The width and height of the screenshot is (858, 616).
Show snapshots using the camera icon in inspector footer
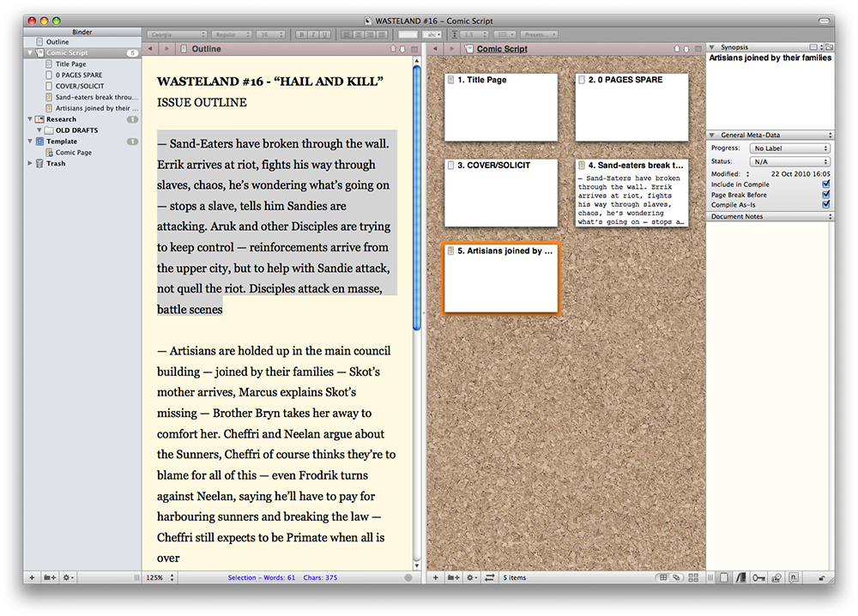click(776, 578)
